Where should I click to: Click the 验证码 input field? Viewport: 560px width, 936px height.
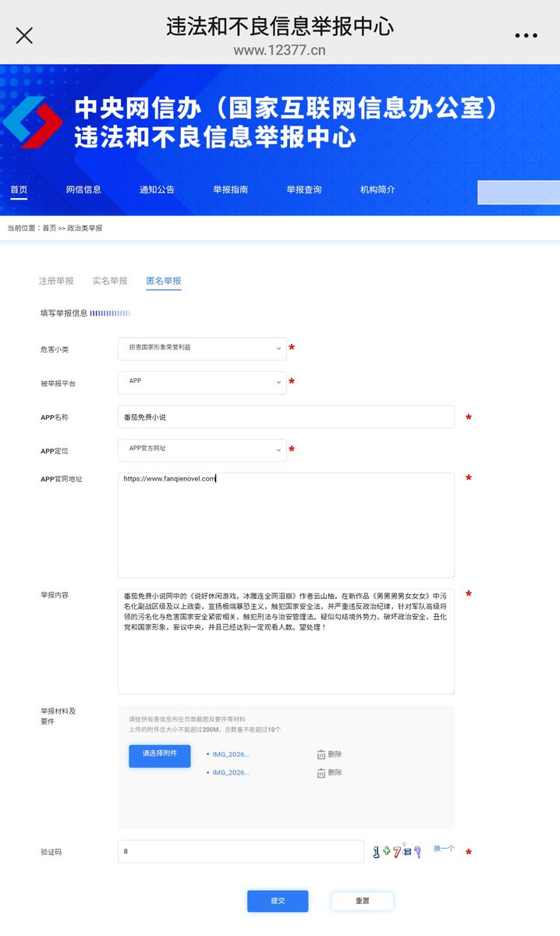point(241,852)
